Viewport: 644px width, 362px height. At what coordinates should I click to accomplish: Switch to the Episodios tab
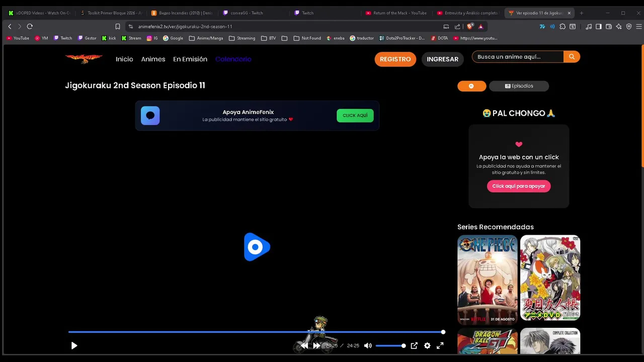(x=519, y=86)
